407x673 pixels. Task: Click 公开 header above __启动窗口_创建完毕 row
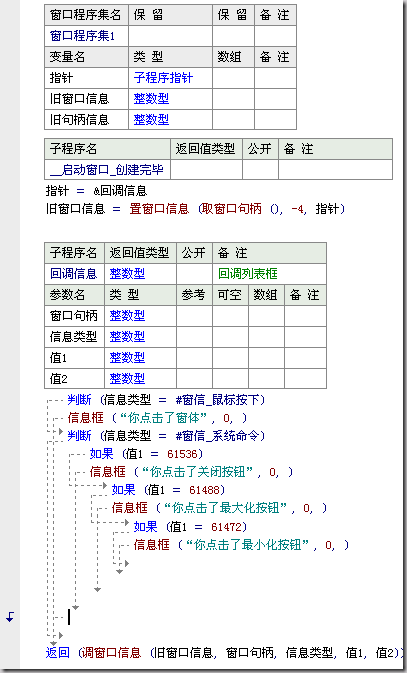(261, 149)
